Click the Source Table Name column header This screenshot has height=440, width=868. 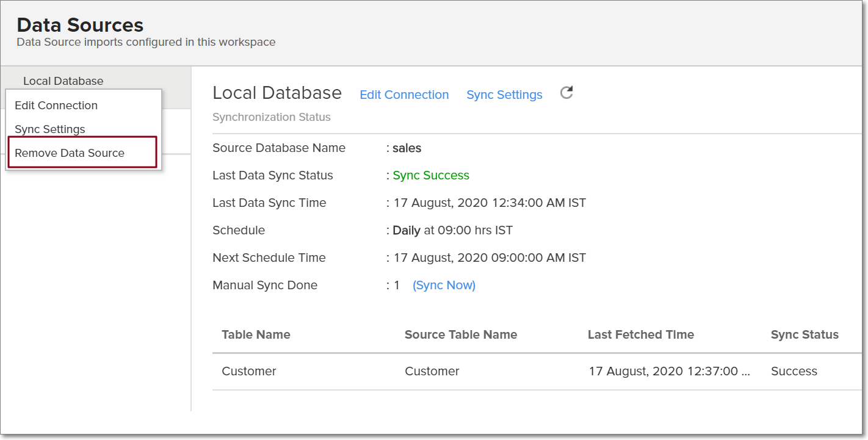click(x=461, y=335)
